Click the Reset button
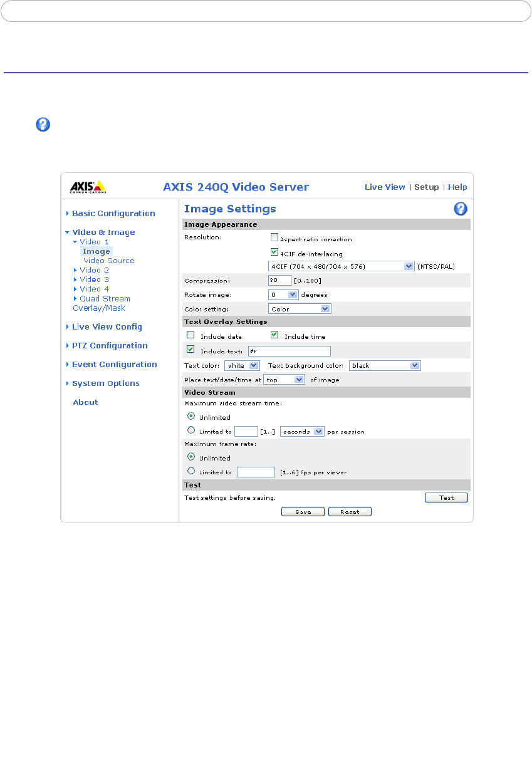 [x=350, y=512]
